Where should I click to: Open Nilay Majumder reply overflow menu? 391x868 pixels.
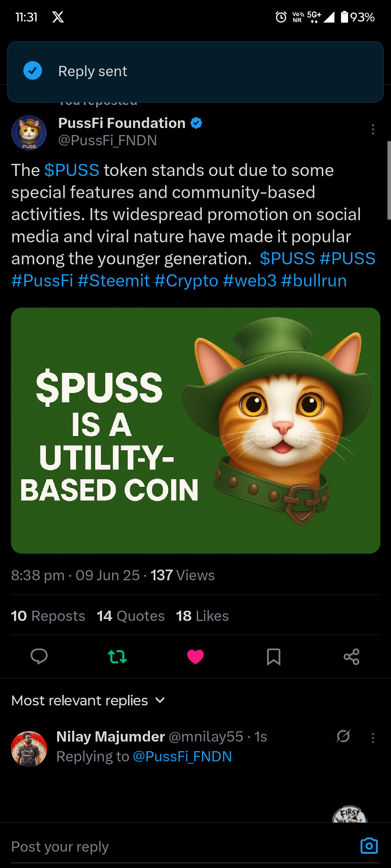click(373, 738)
